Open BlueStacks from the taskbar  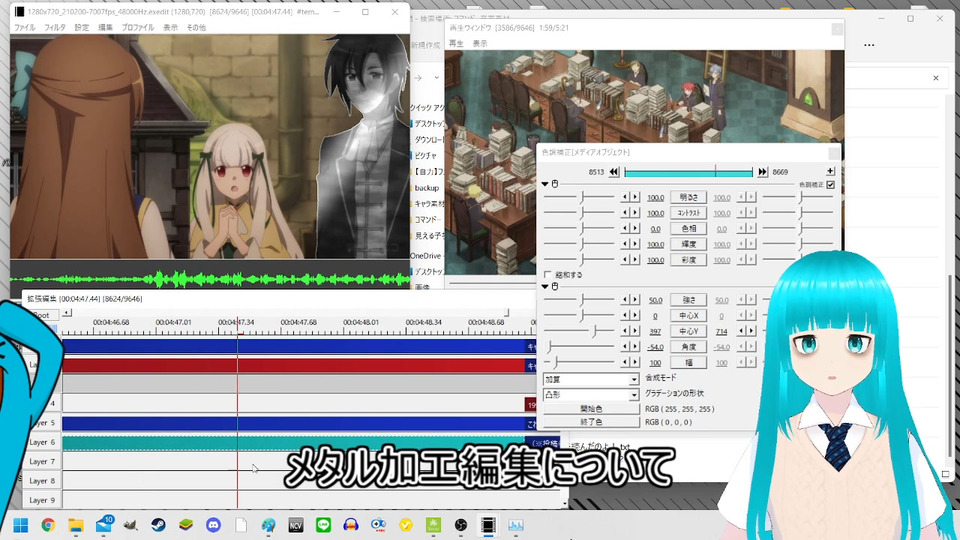click(186, 525)
